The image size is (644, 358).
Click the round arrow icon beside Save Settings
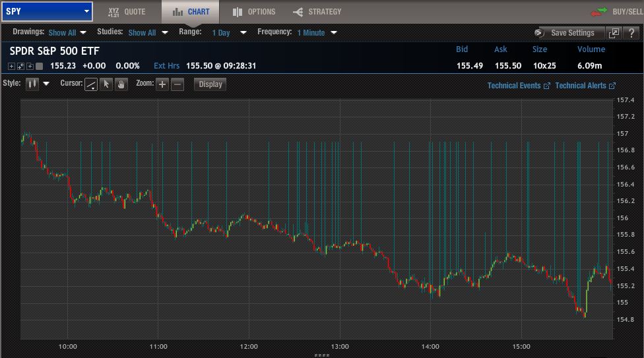tap(539, 33)
